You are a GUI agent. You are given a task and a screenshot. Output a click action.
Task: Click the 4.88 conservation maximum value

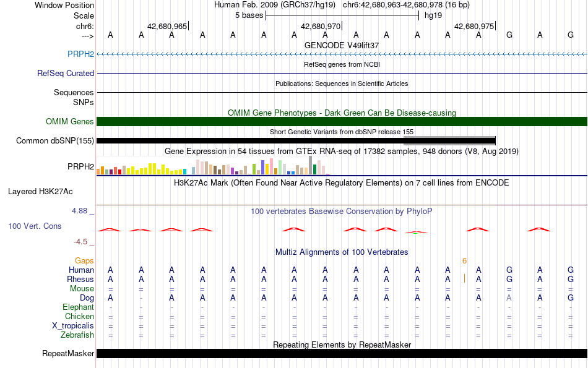tap(79, 211)
